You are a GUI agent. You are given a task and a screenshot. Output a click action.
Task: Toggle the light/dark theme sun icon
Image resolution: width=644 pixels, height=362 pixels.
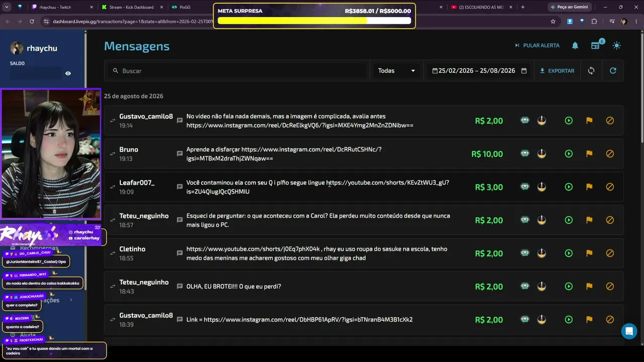617,45
